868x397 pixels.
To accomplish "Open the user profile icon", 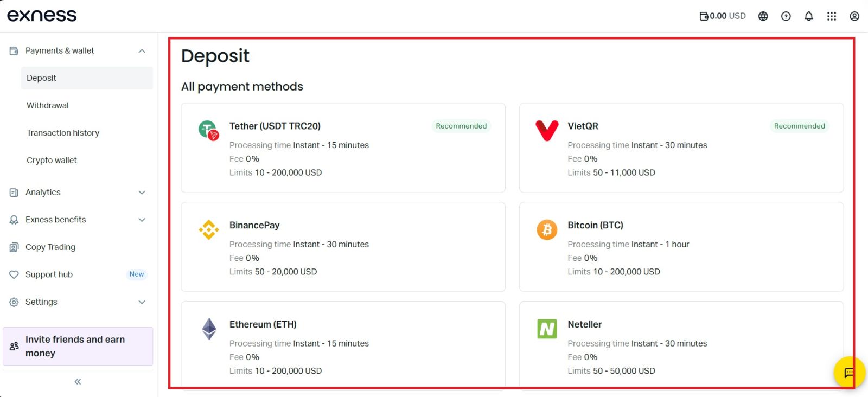I will click(854, 16).
